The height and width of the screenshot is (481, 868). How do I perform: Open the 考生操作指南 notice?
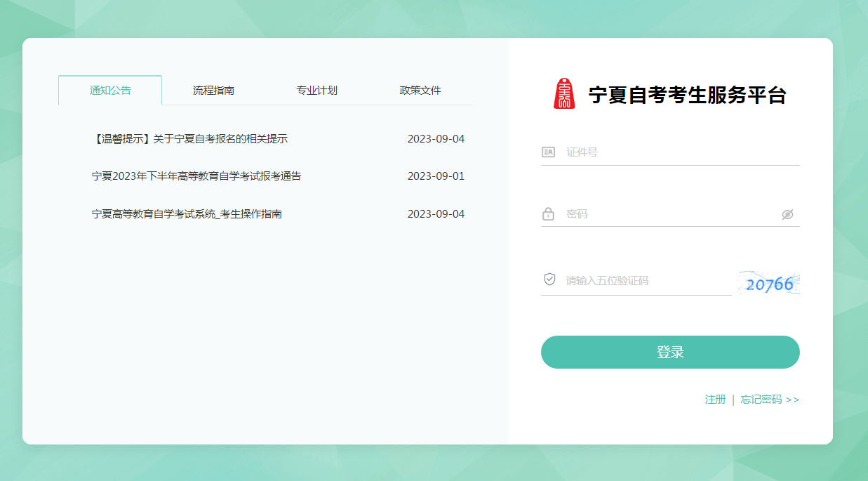coord(187,214)
